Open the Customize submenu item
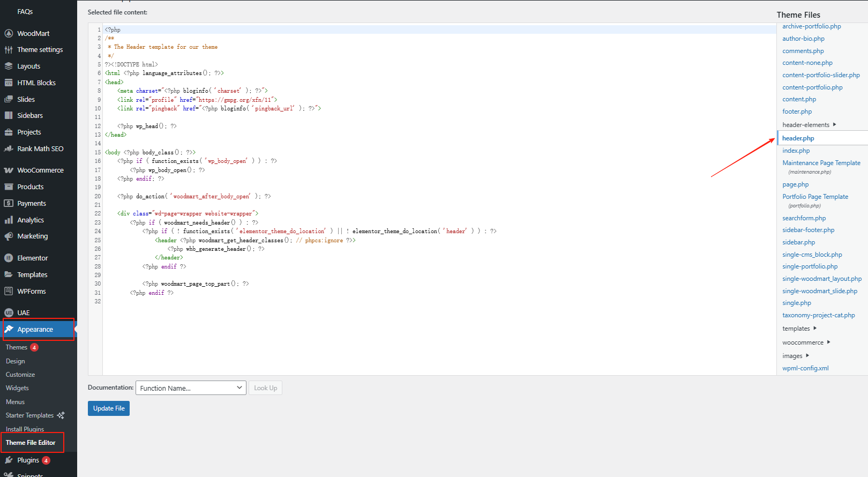 [x=20, y=375]
